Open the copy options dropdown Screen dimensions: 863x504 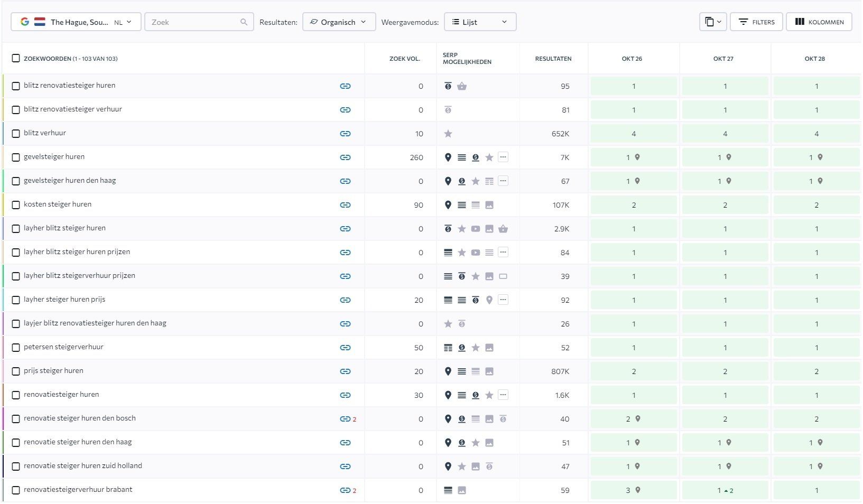[x=713, y=22]
